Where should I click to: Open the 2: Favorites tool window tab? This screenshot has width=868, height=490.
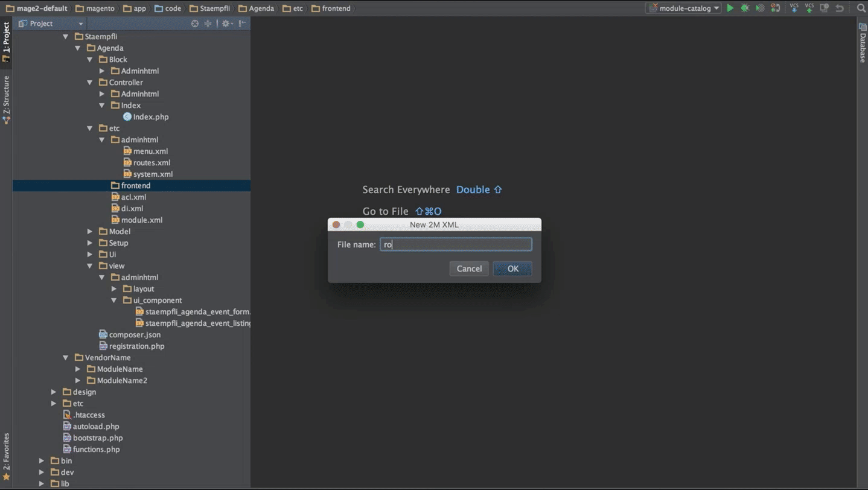pyautogui.click(x=6, y=456)
